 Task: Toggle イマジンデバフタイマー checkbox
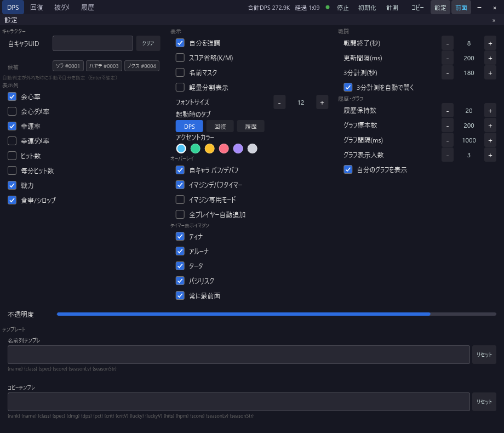point(180,185)
